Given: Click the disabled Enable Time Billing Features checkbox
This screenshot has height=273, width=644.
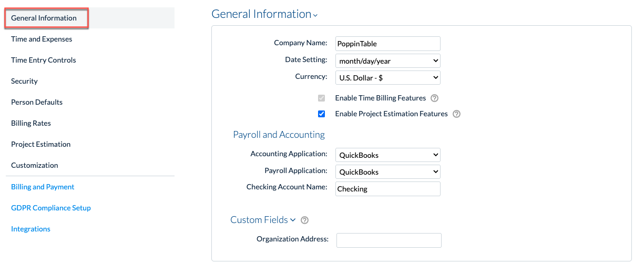Looking at the screenshot, I should 322,98.
